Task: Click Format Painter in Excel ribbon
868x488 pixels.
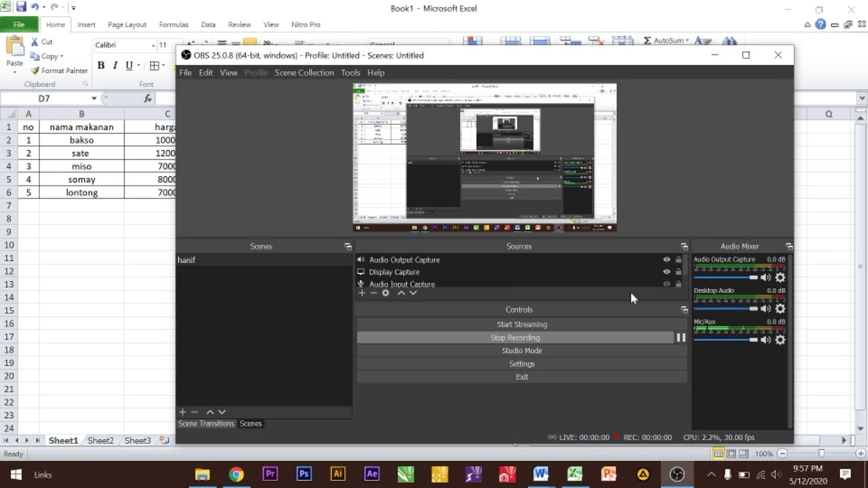Action: click(x=59, y=70)
